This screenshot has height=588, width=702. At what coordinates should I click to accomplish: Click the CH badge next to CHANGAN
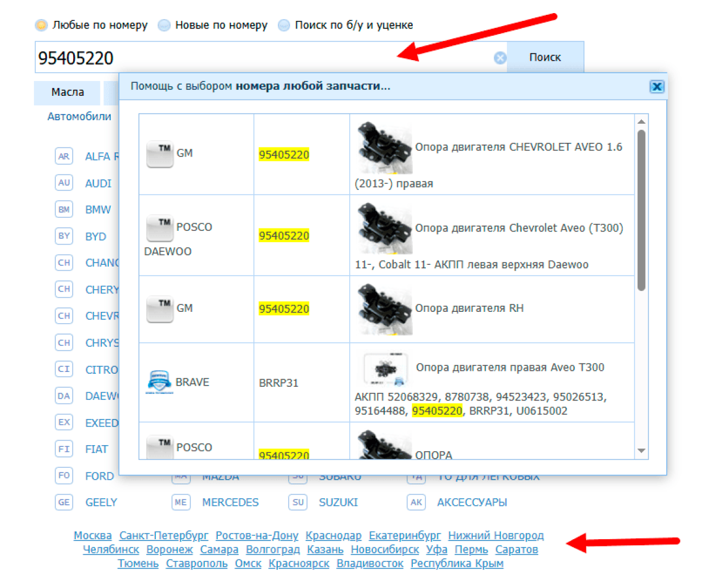[x=64, y=262]
